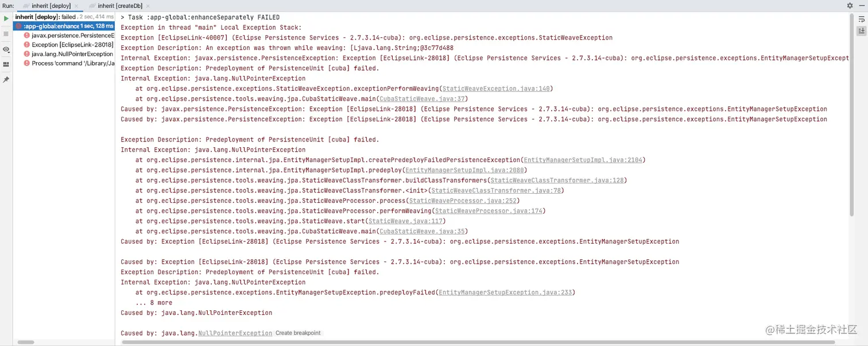This screenshot has width=868, height=346.
Task: Switch to inherit [deploy] tab
Action: point(51,6)
